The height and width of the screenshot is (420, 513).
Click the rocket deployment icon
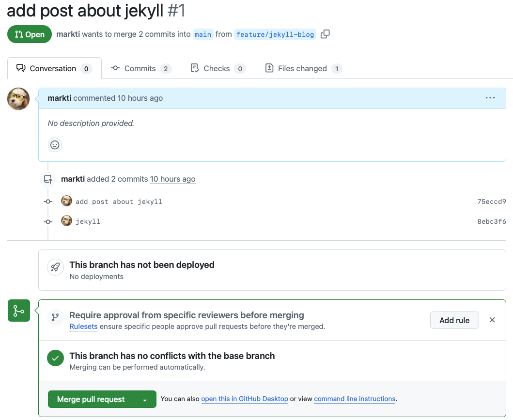55,267
